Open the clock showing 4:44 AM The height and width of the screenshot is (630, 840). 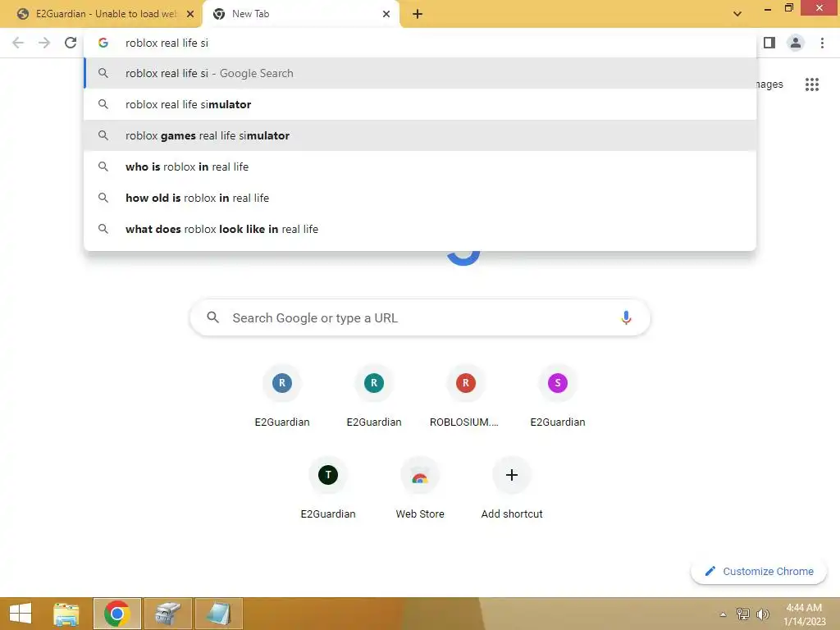click(804, 614)
